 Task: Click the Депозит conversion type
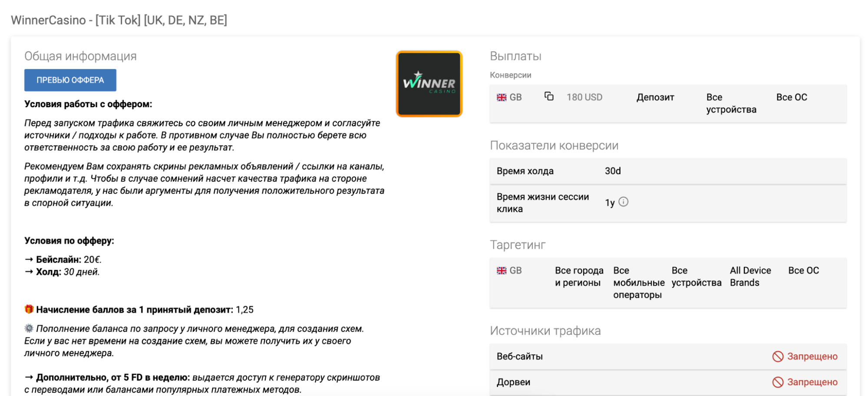click(655, 97)
